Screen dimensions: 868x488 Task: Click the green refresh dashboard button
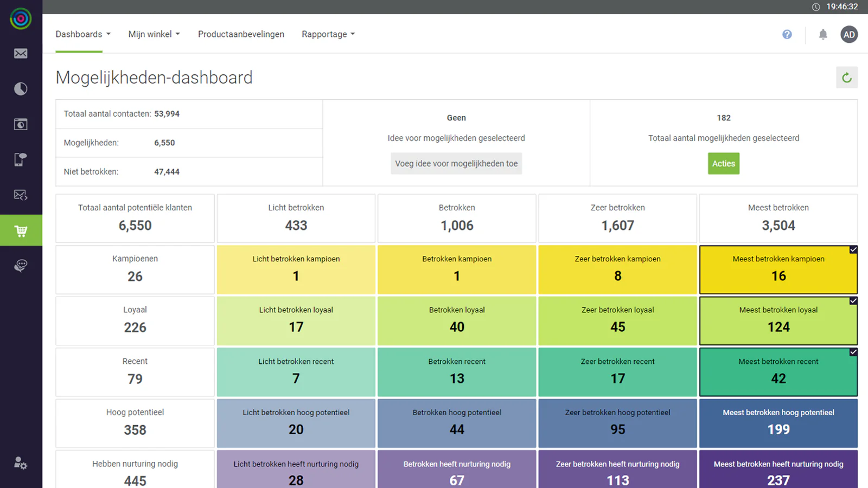point(847,78)
